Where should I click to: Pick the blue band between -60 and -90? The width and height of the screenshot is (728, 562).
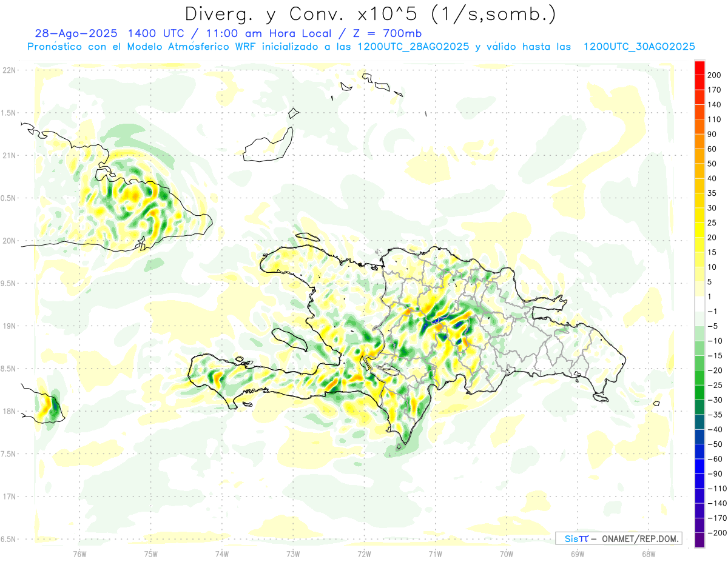[x=699, y=466]
